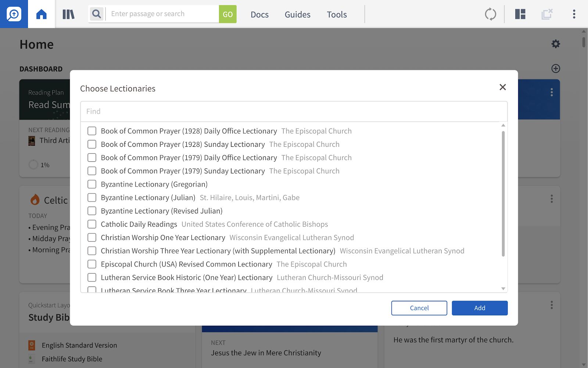Check Book of Common Prayer (1979) Daily Office
Image resolution: width=588 pixels, height=368 pixels.
pos(92,158)
